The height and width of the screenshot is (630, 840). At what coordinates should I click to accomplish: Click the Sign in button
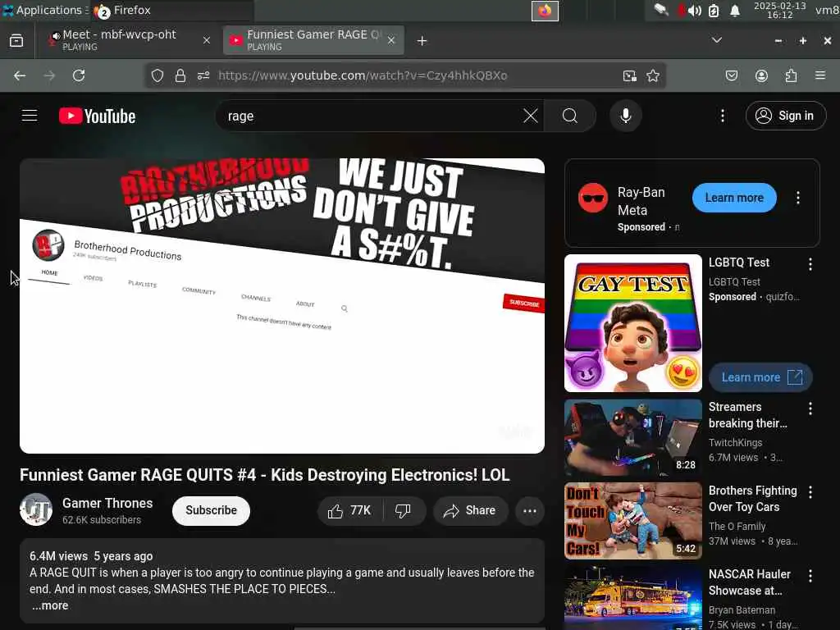tap(785, 116)
